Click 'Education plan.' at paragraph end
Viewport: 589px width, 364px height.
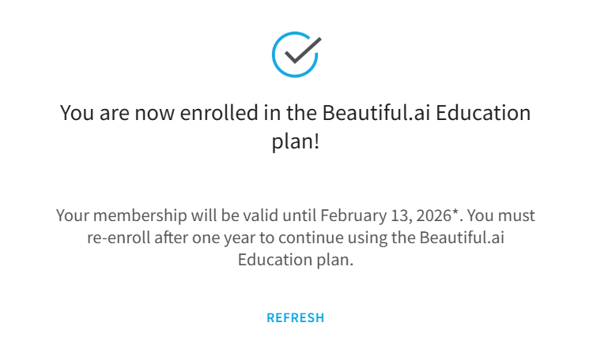coord(295,260)
